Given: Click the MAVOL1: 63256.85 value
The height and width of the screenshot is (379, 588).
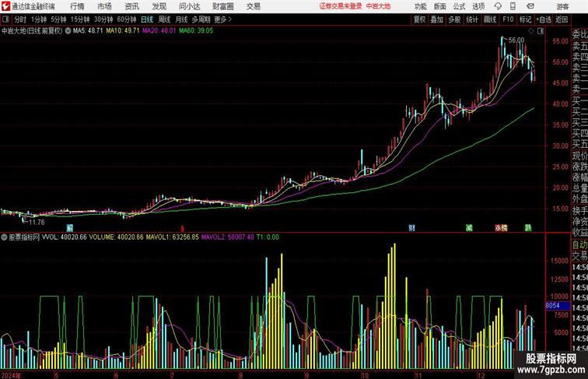Looking at the screenshot, I should pos(172,237).
